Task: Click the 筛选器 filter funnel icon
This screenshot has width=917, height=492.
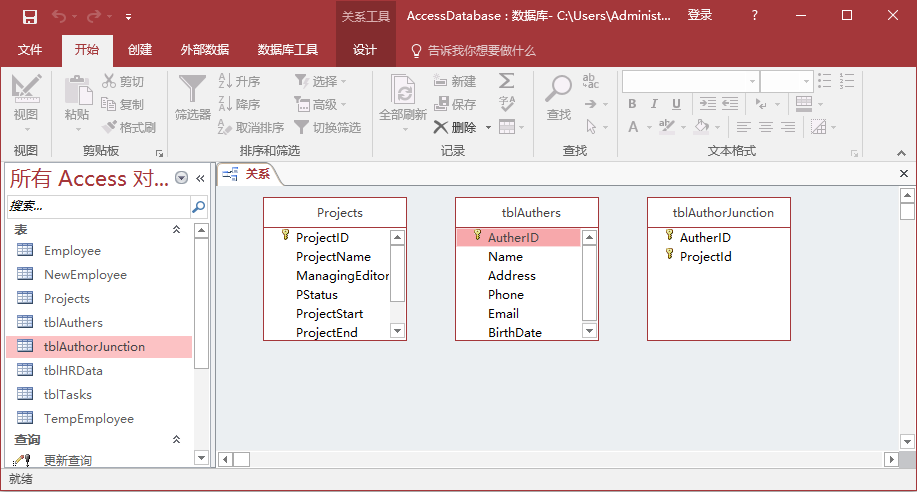Action: pos(193,97)
